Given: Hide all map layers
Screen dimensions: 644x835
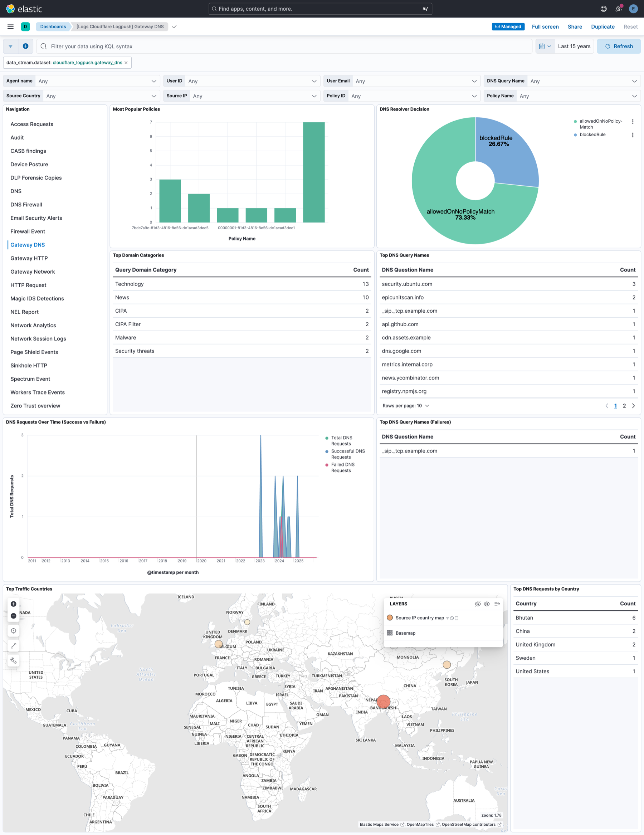Looking at the screenshot, I should (477, 604).
